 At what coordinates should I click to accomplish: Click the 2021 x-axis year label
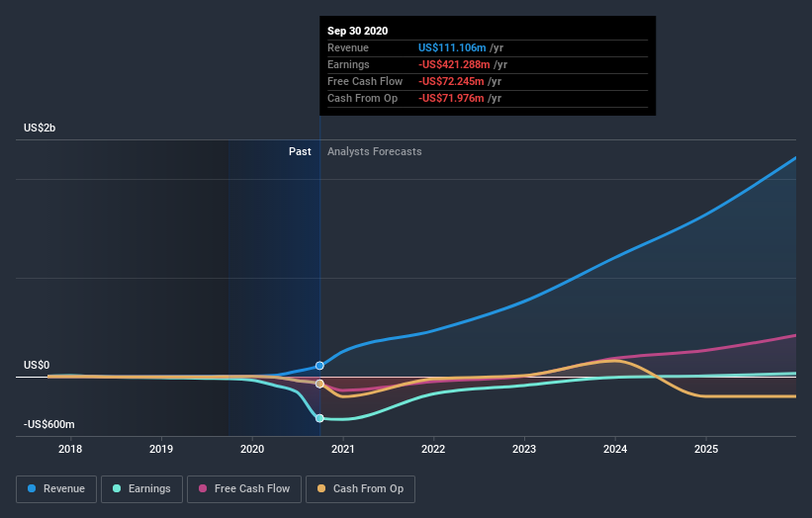click(343, 449)
